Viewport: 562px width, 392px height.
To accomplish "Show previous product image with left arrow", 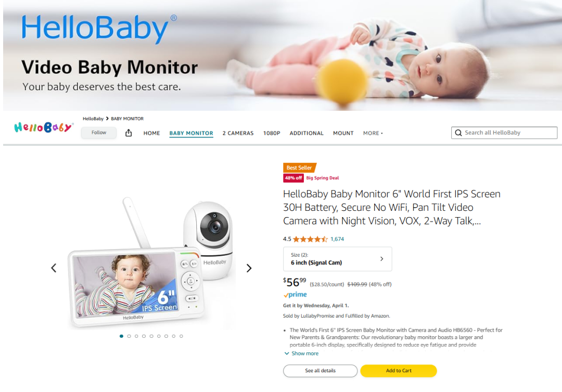I will point(54,268).
